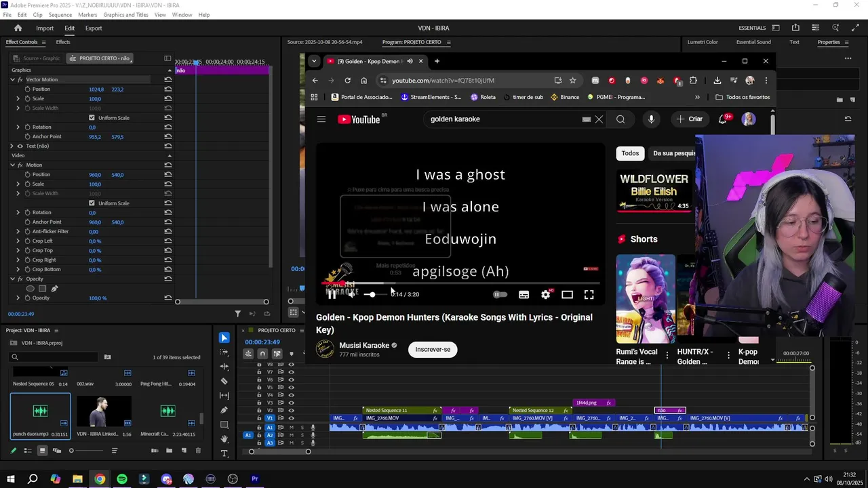The width and height of the screenshot is (868, 488).
Task: Click Project panel thumbnail zoom slider
Action: click(x=88, y=451)
